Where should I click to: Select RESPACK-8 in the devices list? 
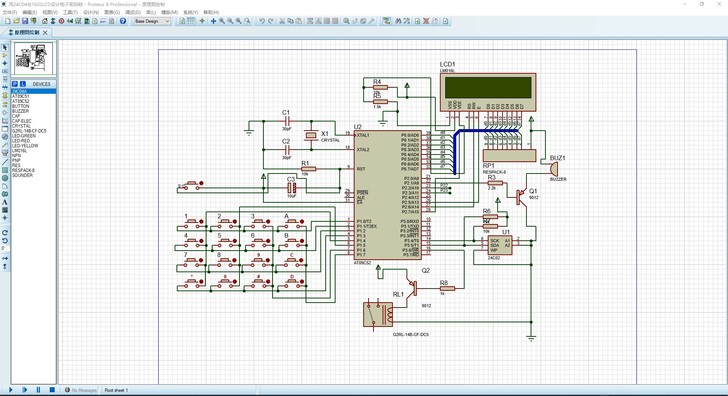pyautogui.click(x=23, y=170)
